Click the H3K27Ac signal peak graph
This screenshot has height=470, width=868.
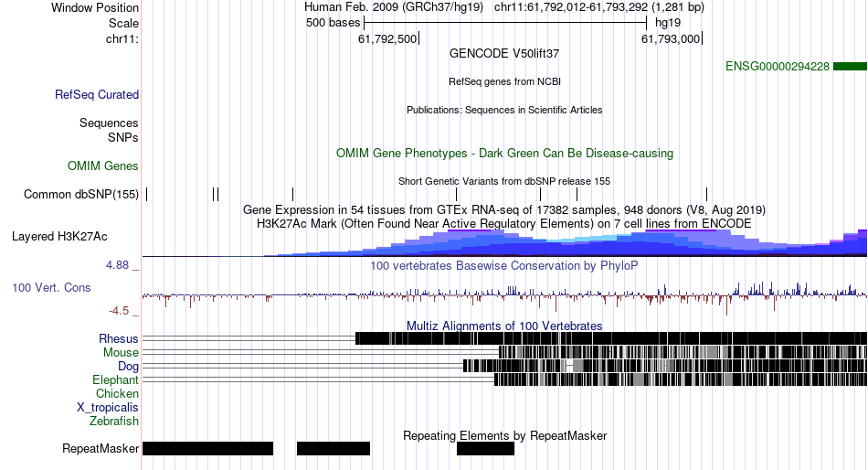(504, 242)
